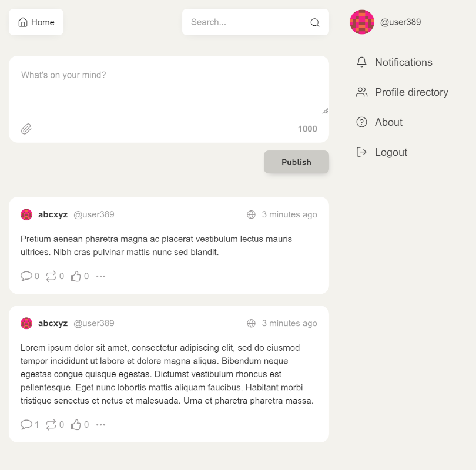The width and height of the screenshot is (476, 470).
Task: Click comment icon on Lorem ipsum post
Action: (x=26, y=425)
